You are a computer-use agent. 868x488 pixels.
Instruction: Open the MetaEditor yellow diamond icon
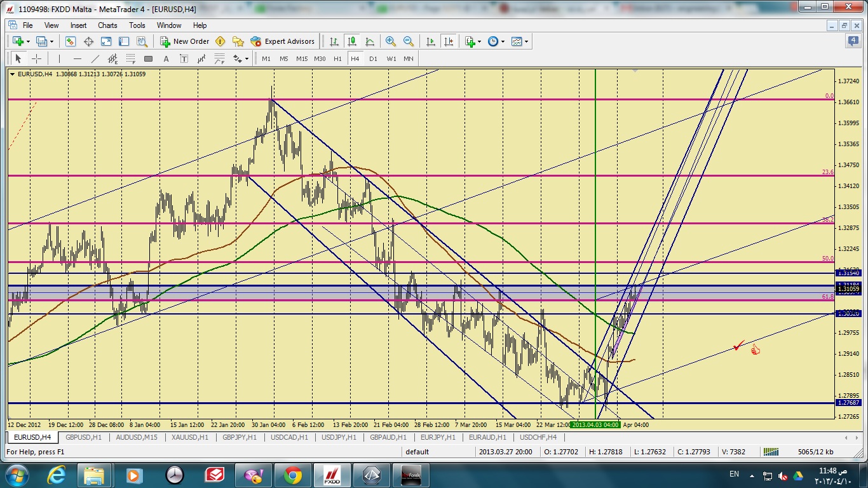tap(220, 41)
